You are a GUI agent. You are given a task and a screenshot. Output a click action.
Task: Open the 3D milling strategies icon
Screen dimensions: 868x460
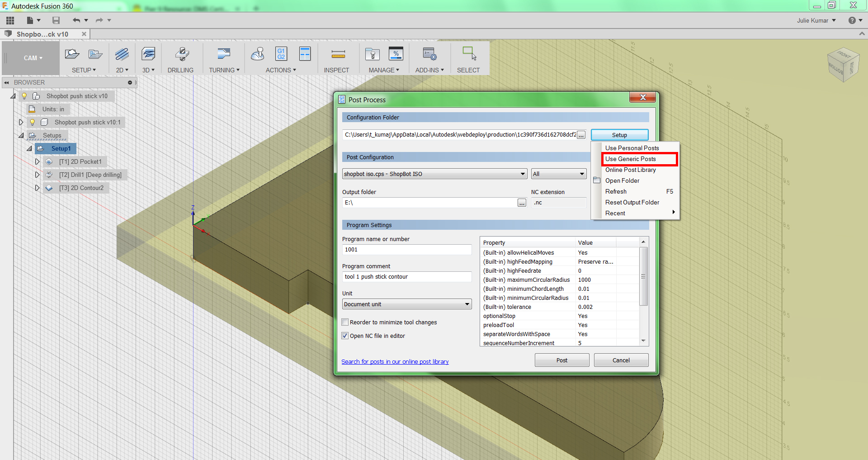(x=148, y=54)
